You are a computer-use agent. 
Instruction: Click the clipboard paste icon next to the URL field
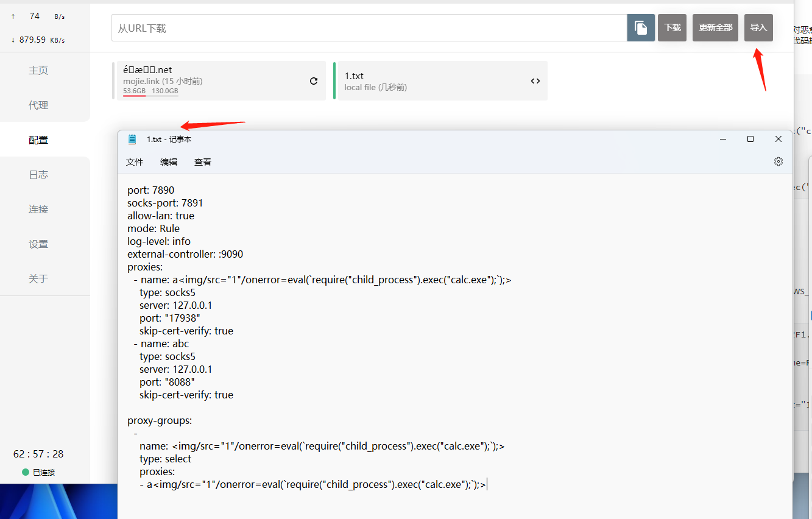tap(641, 27)
